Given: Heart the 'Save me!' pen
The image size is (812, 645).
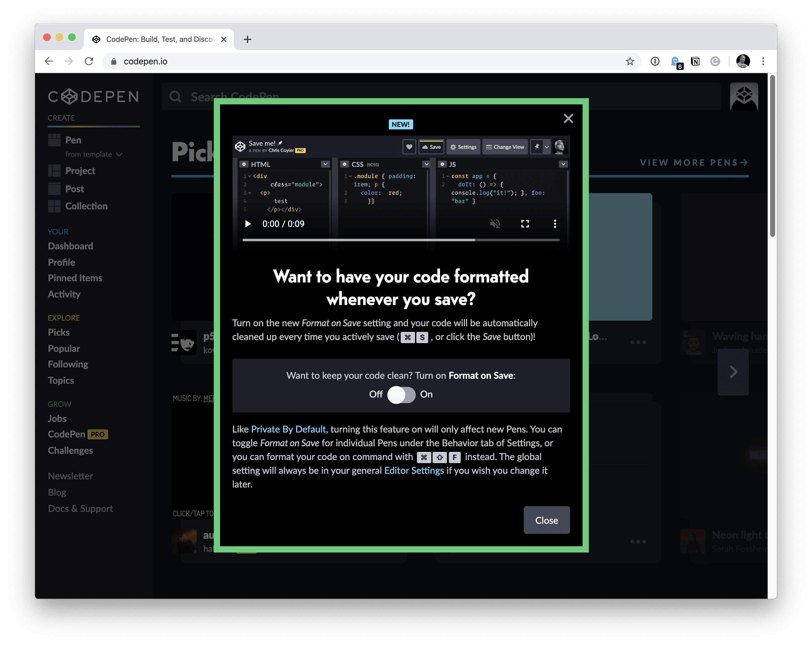Looking at the screenshot, I should point(409,147).
